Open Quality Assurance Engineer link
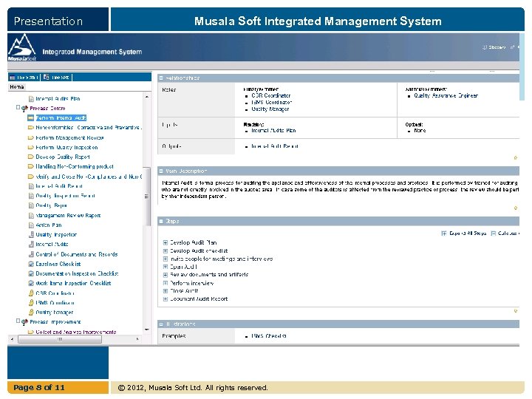The image size is (532, 399). point(446,95)
